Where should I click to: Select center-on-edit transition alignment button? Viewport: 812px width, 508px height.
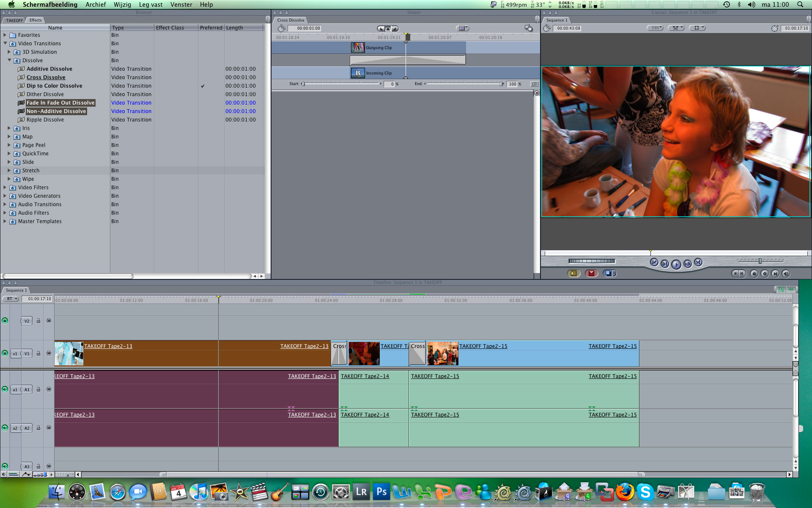click(388, 28)
